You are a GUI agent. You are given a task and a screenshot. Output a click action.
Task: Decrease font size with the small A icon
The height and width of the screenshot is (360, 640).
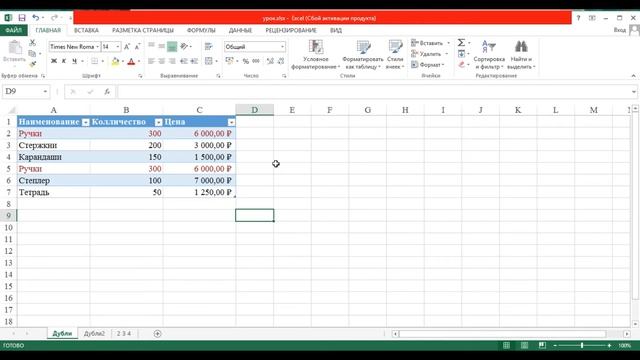pyautogui.click(x=138, y=47)
